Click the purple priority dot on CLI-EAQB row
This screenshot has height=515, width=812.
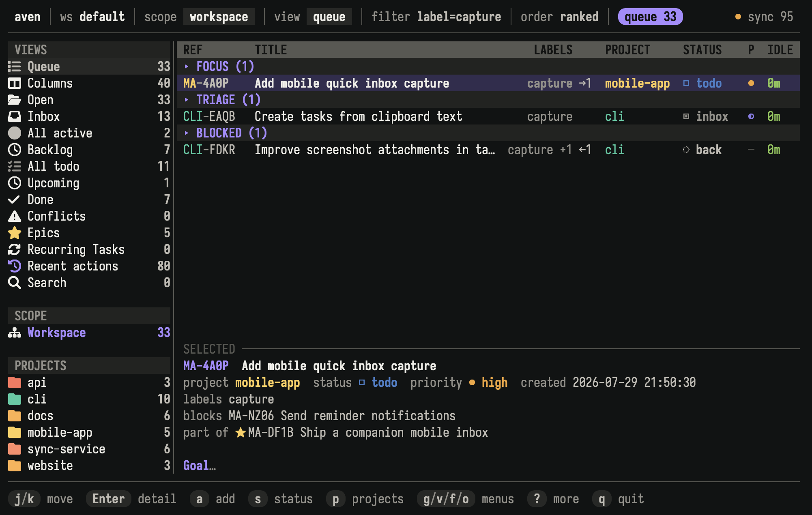click(x=751, y=116)
